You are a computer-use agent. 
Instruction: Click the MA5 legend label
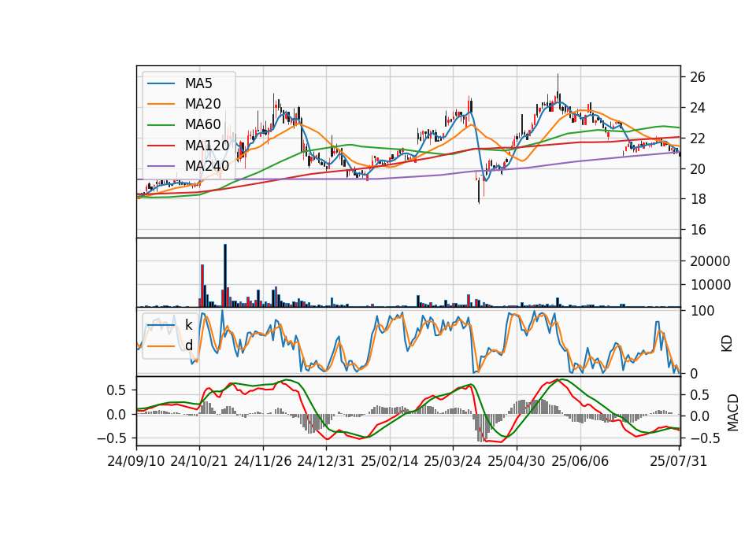(x=198, y=83)
